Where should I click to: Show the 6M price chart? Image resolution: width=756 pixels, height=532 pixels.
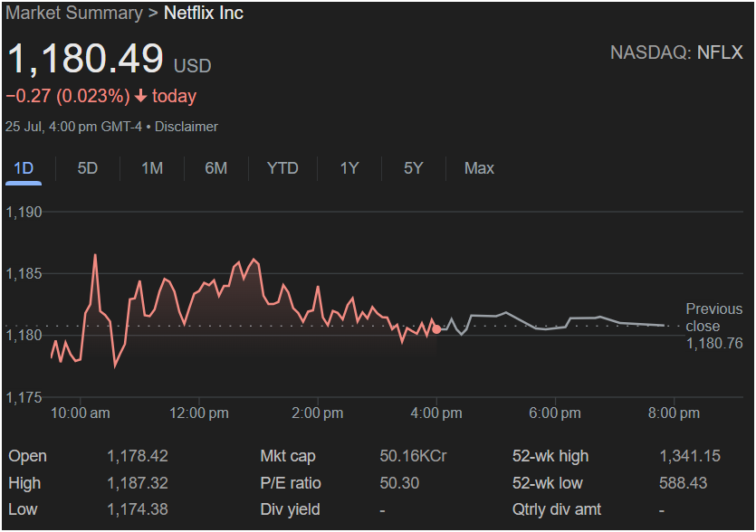(216, 168)
